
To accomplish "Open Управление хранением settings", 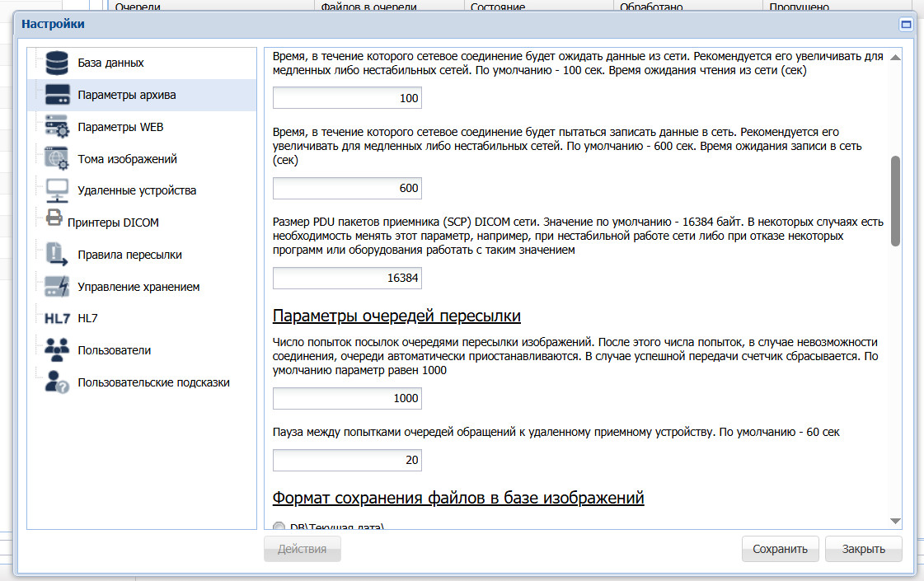I will pyautogui.click(x=138, y=287).
